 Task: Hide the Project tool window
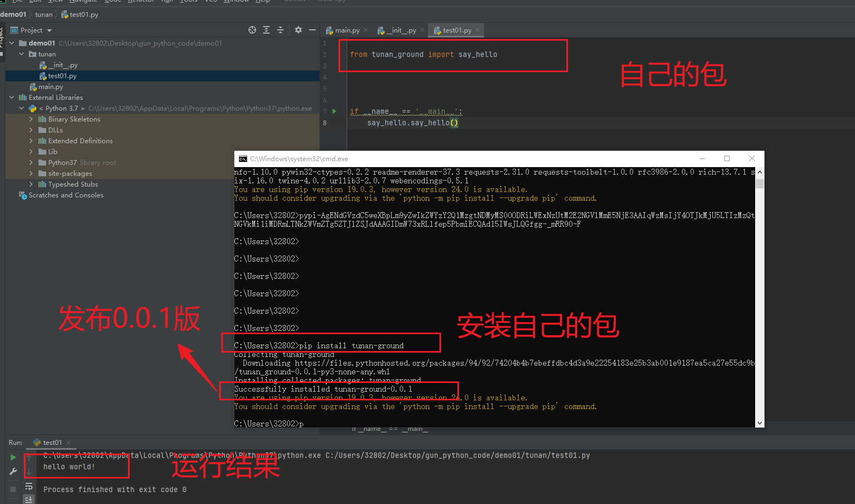coord(312,30)
